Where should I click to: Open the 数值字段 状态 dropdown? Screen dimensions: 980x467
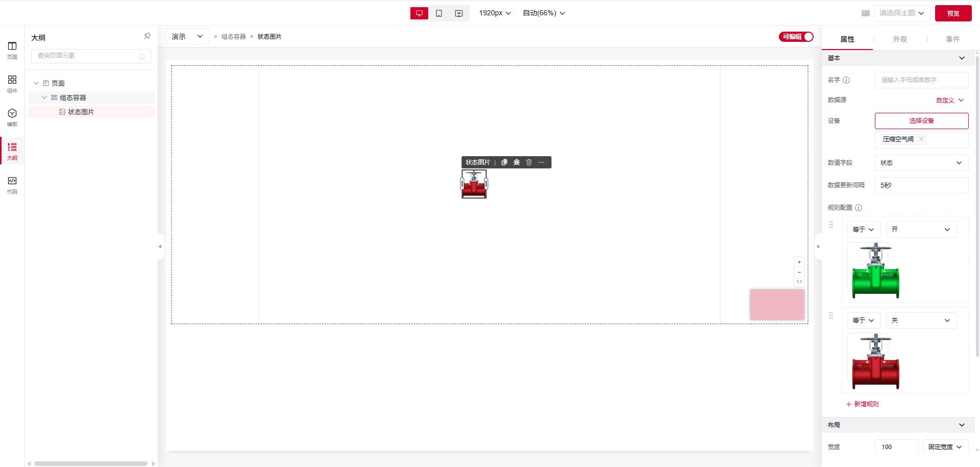click(x=921, y=163)
